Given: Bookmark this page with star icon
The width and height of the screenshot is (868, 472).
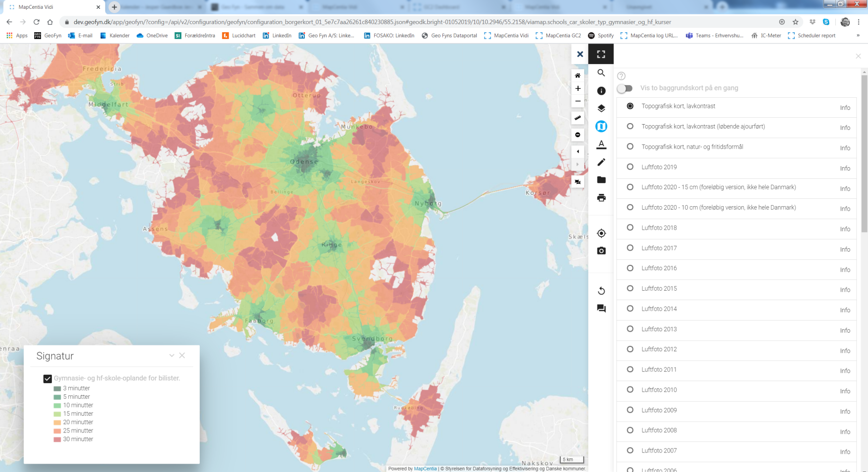Looking at the screenshot, I should point(795,22).
